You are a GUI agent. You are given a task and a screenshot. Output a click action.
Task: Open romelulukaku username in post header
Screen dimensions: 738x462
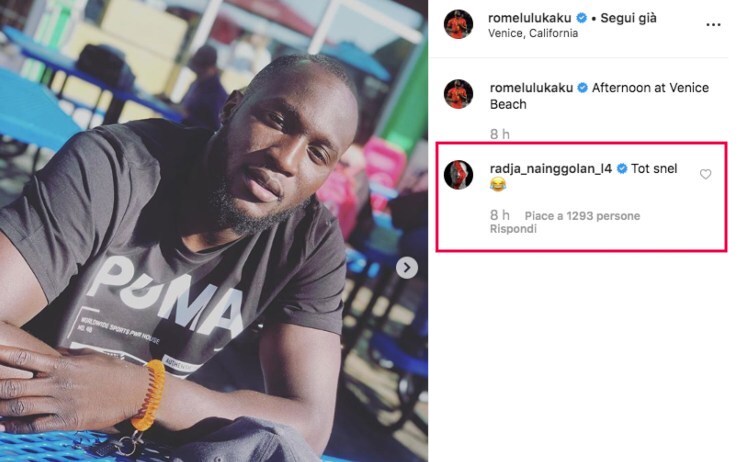(529, 18)
